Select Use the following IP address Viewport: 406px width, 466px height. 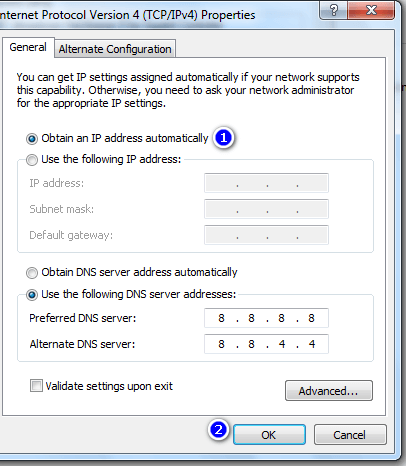click(32, 160)
